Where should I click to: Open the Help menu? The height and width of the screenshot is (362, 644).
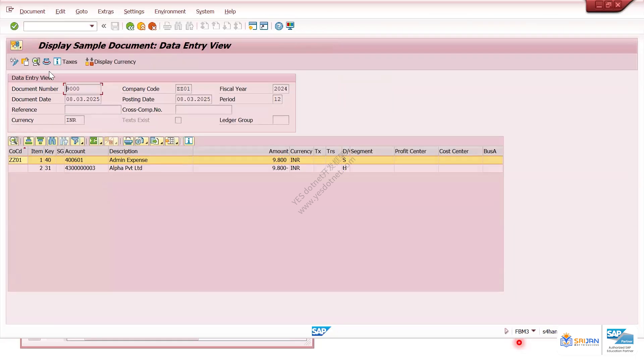[230, 11]
